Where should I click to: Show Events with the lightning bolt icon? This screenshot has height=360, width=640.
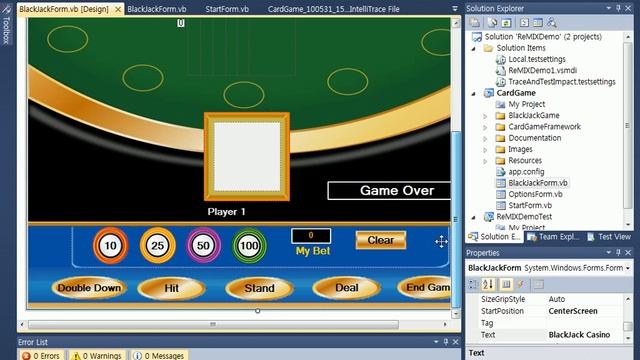point(521,284)
